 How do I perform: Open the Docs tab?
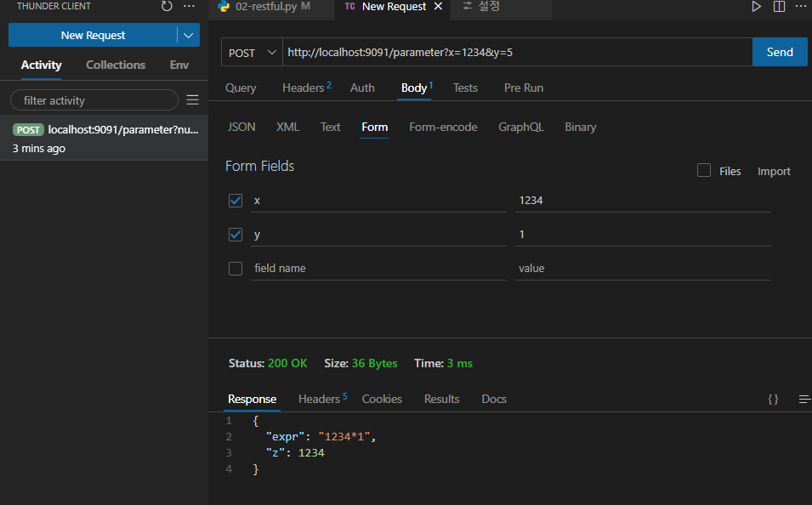click(494, 400)
